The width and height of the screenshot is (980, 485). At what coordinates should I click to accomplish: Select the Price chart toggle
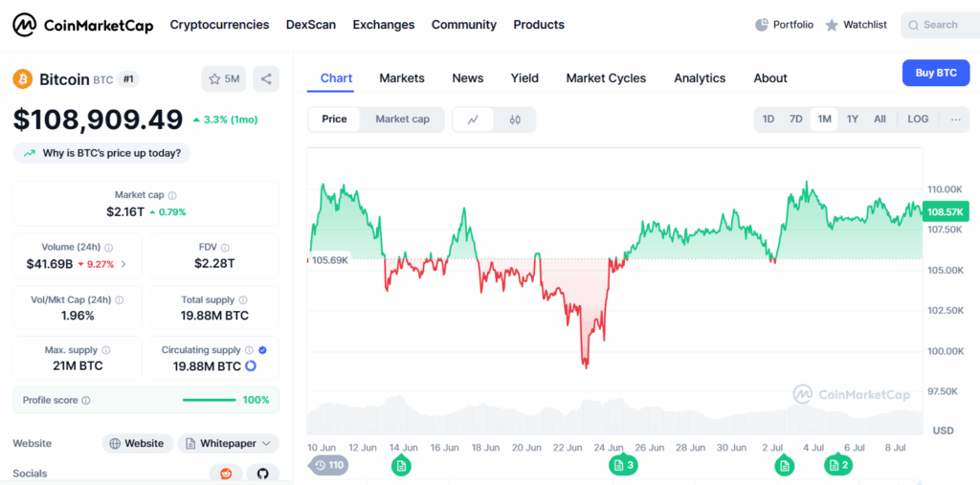(334, 120)
